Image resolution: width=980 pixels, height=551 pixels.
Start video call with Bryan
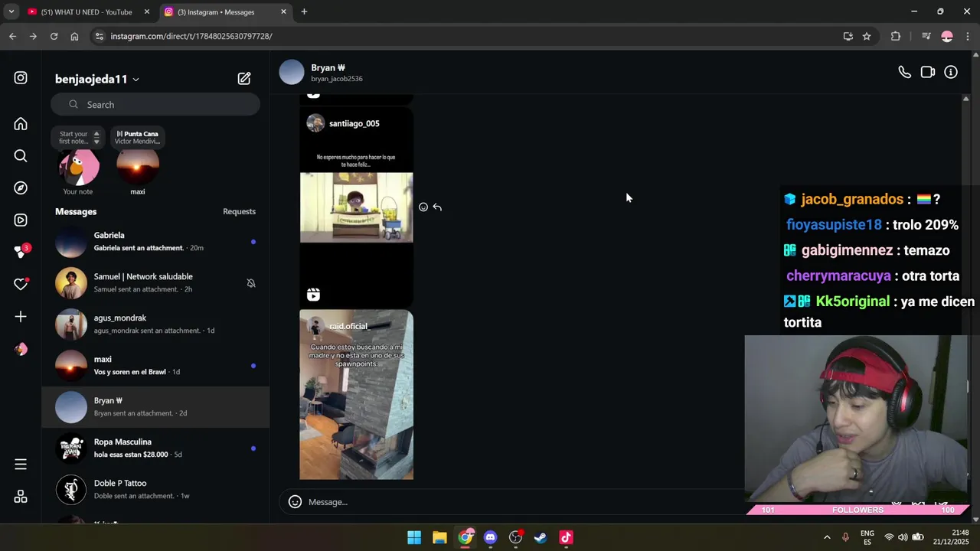(927, 72)
